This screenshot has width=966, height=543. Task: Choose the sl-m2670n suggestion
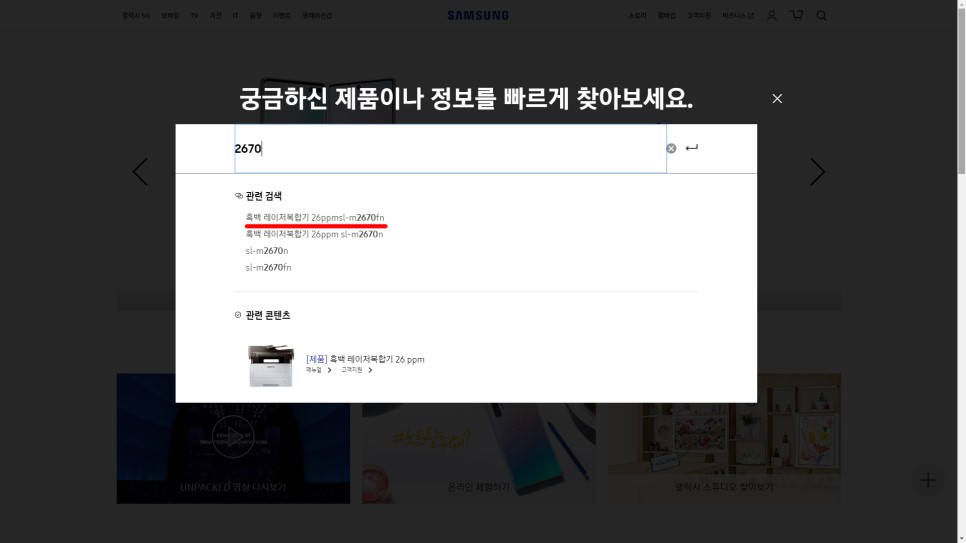[267, 251]
